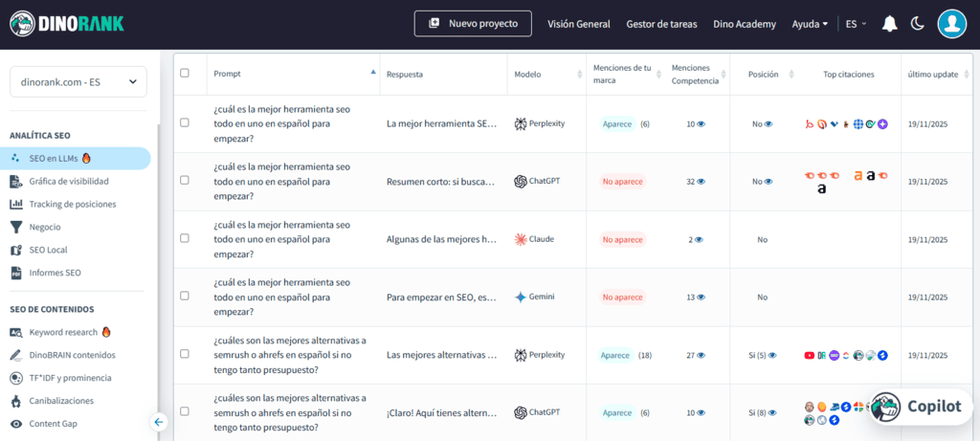This screenshot has height=441, width=980.
Task: Open the ES language selector
Action: tap(856, 24)
